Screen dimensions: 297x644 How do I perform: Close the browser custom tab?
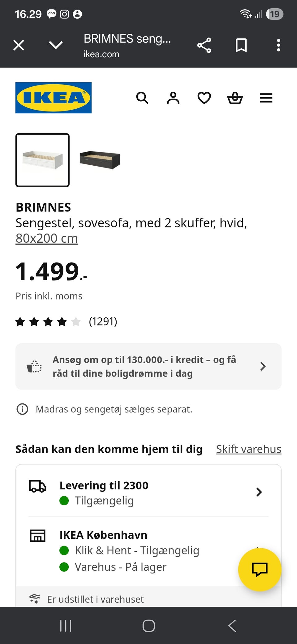click(19, 46)
